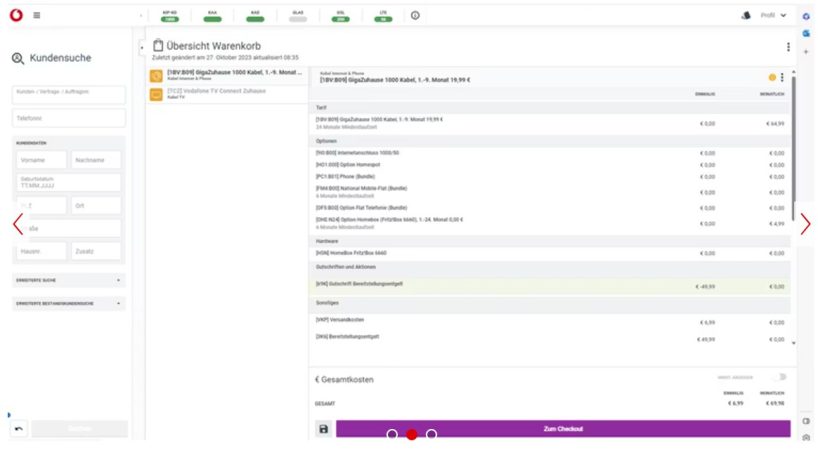Click the Telefonnr input field
Image resolution: width=818 pixels, height=455 pixels.
coord(68,118)
